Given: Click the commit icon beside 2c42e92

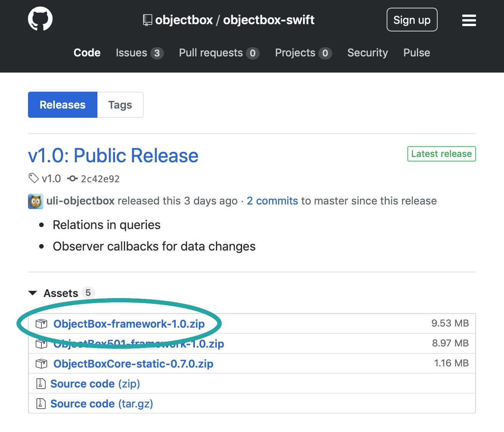Looking at the screenshot, I should (72, 178).
